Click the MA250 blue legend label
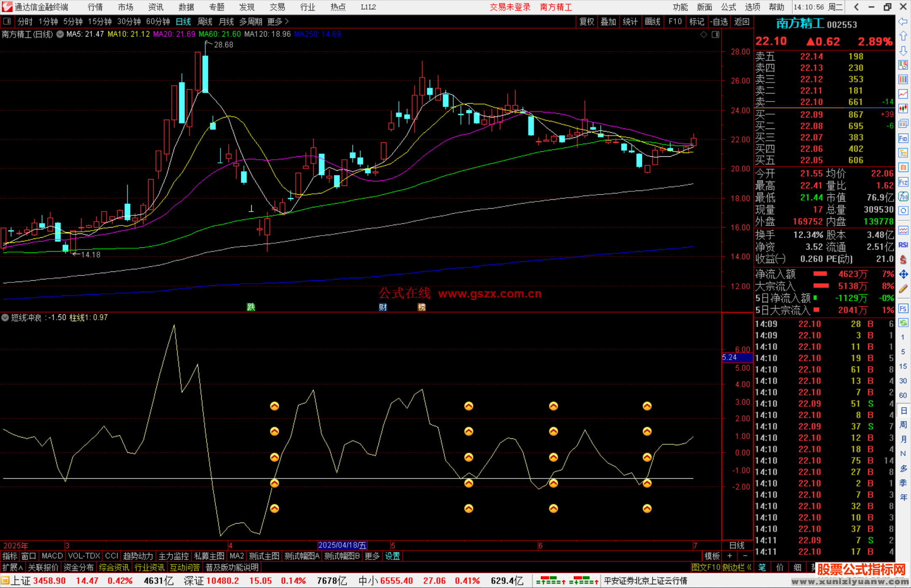This screenshot has width=911, height=588. [x=318, y=34]
